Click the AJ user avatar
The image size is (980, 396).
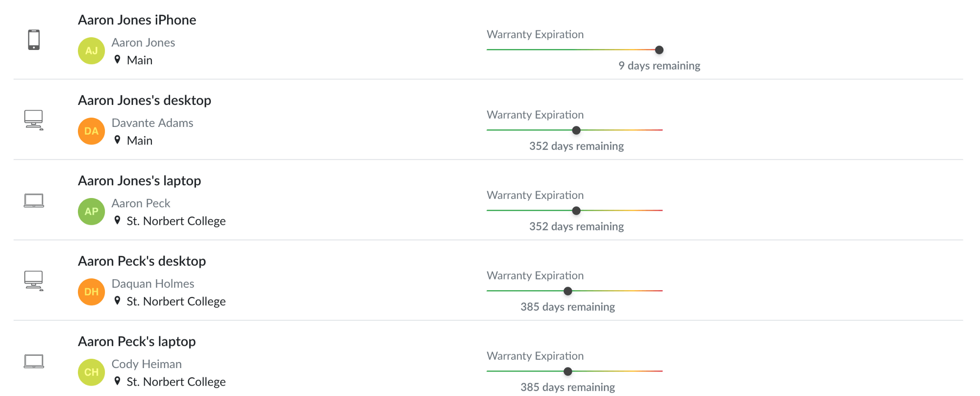92,50
